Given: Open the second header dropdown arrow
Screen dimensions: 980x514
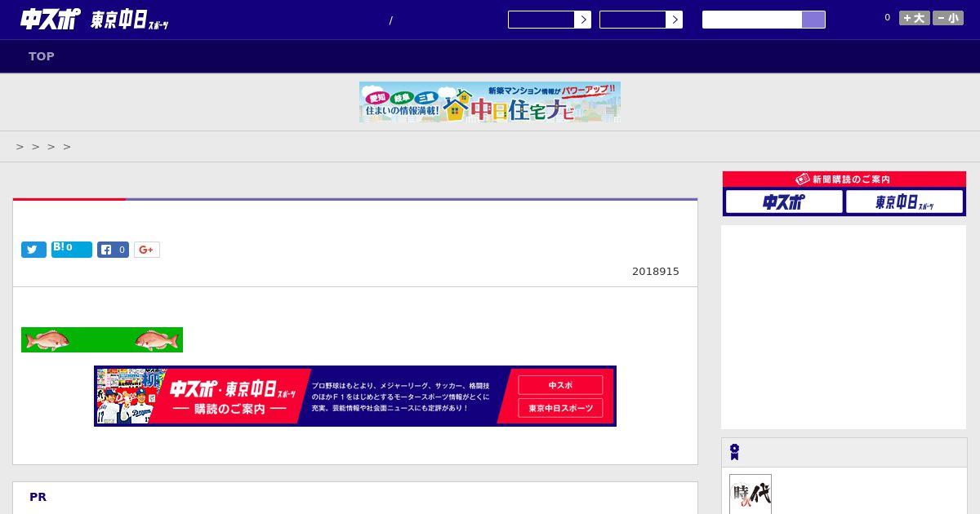Looking at the screenshot, I should [674, 20].
